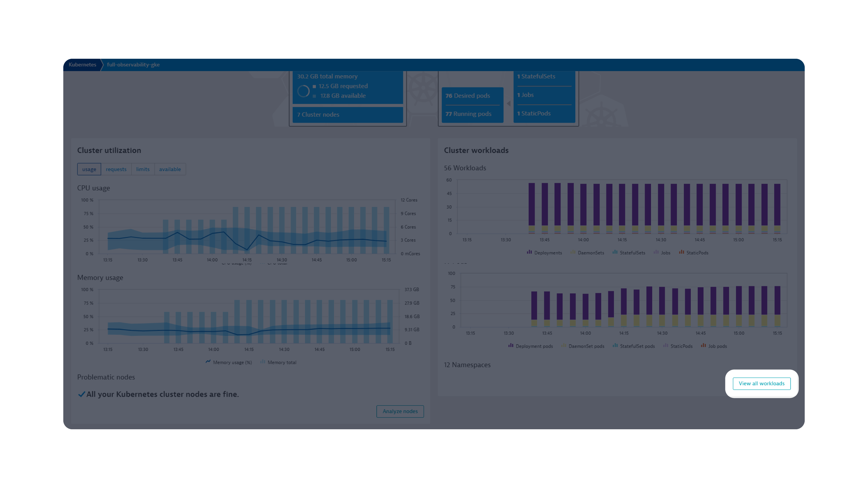Click the StatefulSets legend icon
868x488 pixels.
coord(615,252)
